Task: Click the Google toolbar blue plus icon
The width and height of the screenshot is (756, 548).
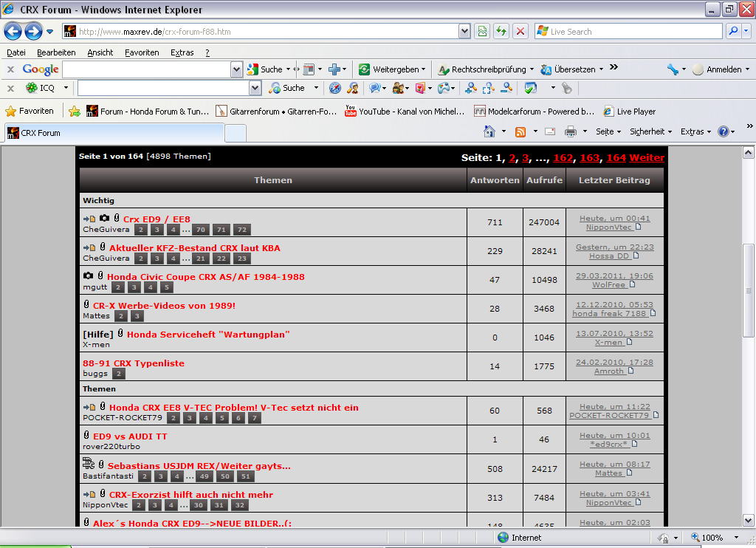Action: coord(334,69)
